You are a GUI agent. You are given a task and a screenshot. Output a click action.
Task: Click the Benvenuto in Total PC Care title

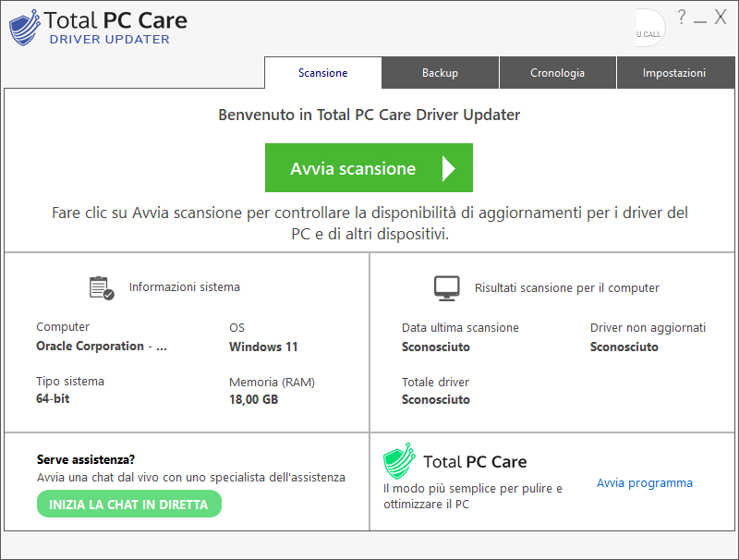click(369, 115)
